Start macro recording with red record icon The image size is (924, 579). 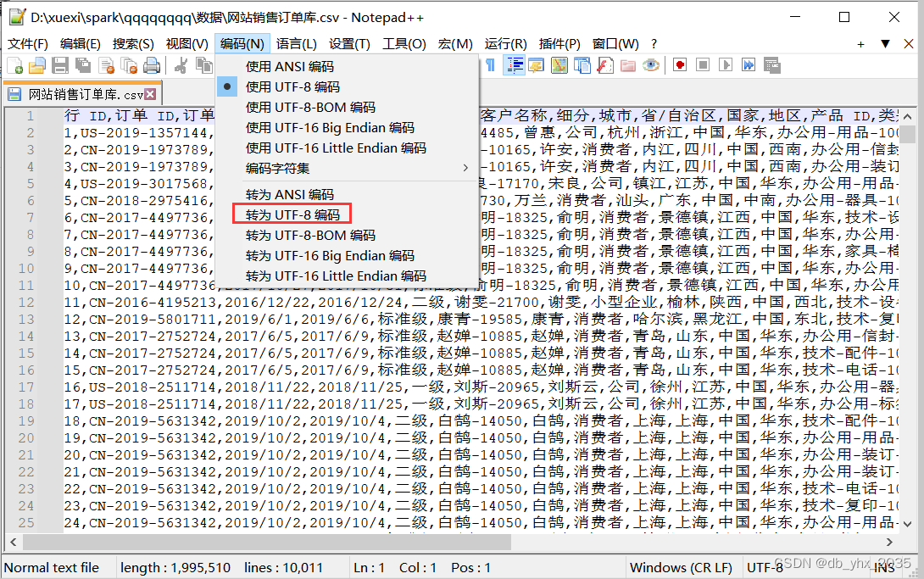coord(680,64)
